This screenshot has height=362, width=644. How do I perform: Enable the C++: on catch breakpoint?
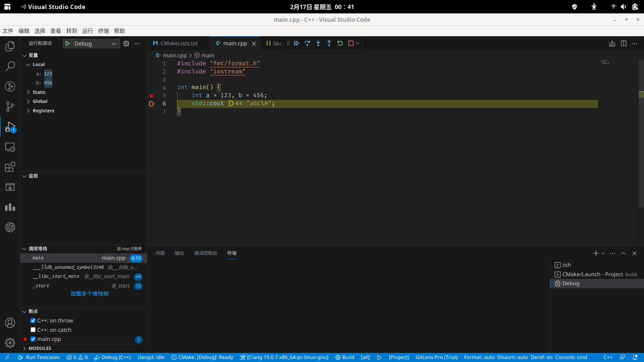point(33,330)
